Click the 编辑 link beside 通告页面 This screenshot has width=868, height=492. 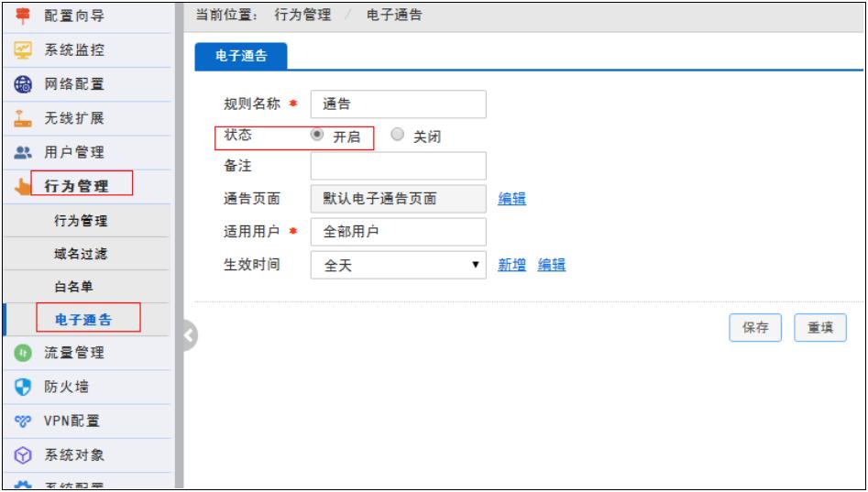[x=511, y=199]
